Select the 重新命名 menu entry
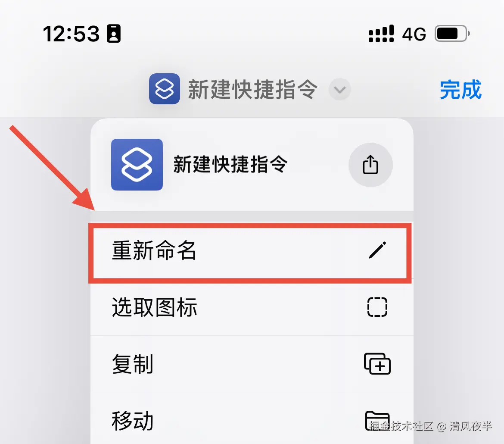This screenshot has height=444, width=504. 250,250
